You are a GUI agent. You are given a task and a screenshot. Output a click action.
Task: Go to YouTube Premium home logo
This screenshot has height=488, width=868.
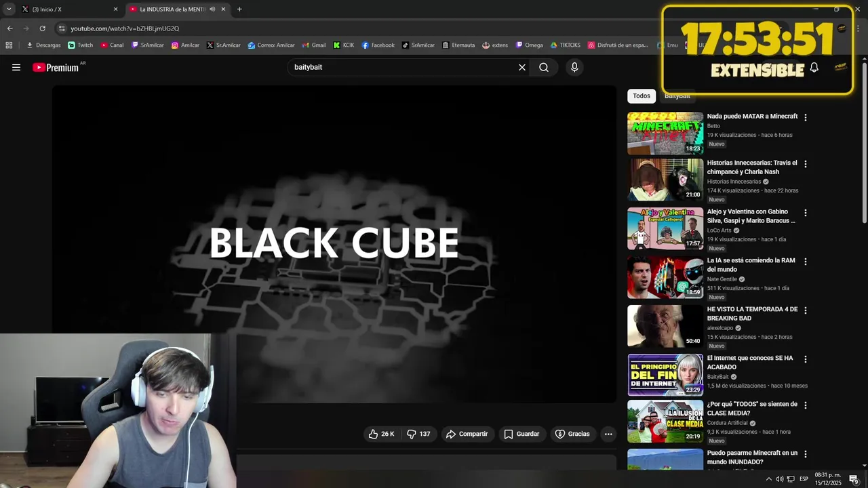56,67
